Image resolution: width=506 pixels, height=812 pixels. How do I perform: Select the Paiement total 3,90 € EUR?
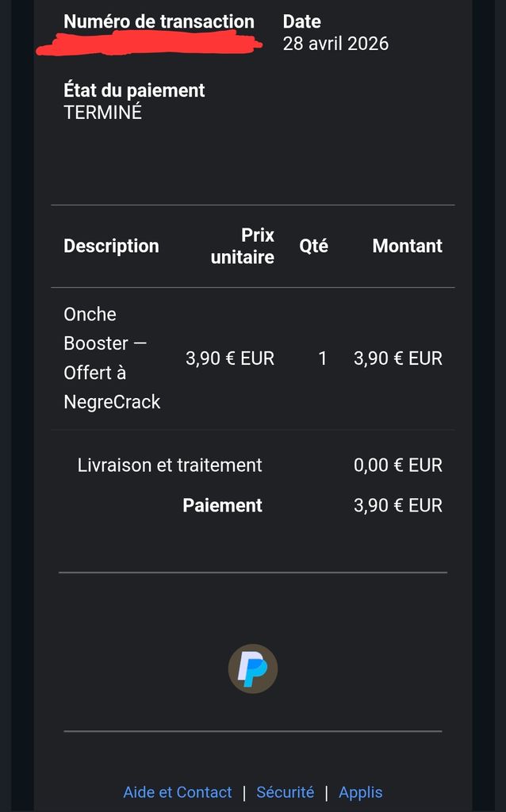[398, 505]
